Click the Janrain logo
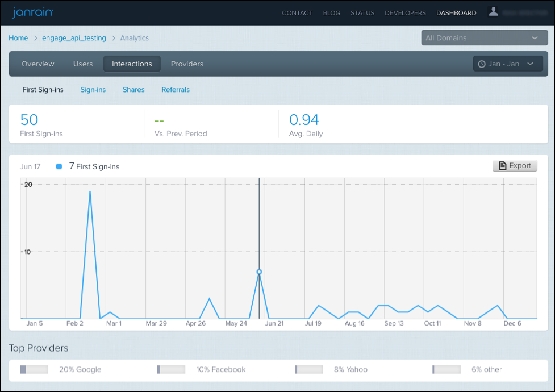This screenshot has width=555, height=392. pos(34,12)
